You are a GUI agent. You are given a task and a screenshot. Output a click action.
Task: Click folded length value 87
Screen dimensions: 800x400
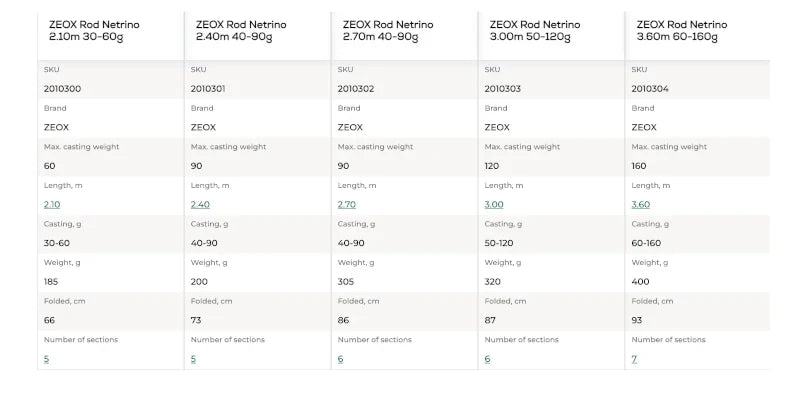click(x=490, y=320)
